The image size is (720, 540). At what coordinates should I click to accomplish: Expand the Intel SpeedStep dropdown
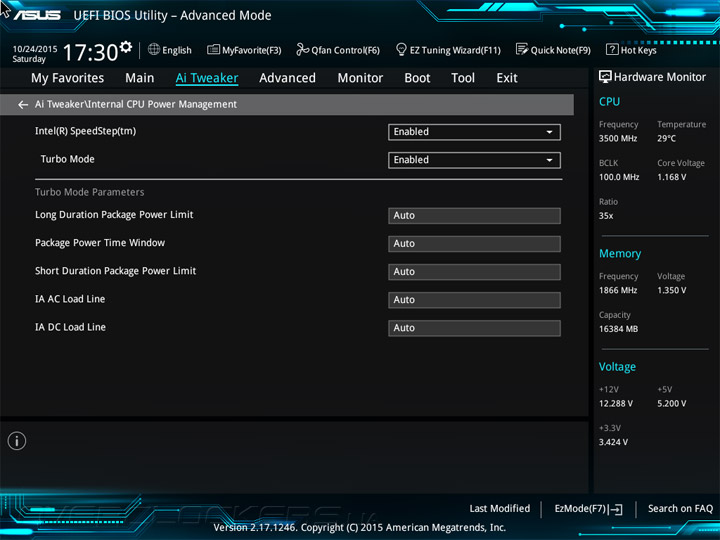coord(474,132)
